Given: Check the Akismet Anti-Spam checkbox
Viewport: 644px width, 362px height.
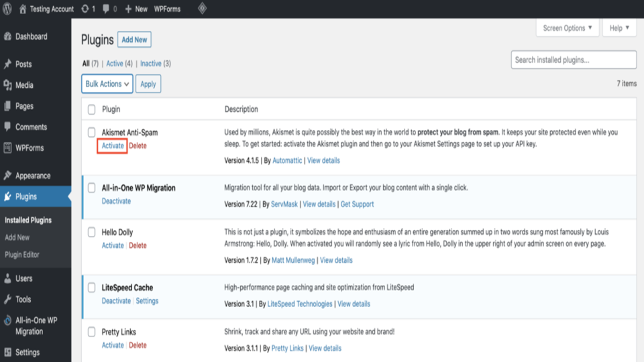Looking at the screenshot, I should [x=92, y=133].
